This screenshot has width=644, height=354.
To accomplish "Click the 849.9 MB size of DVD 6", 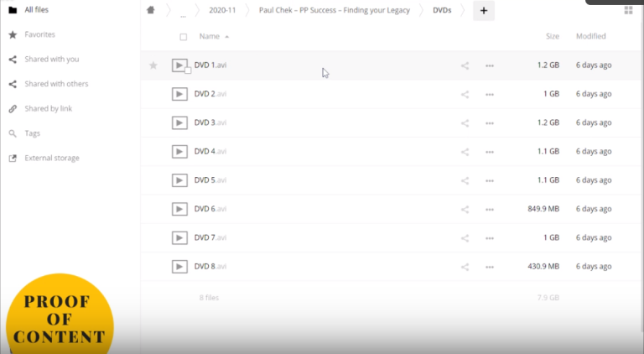I will pyautogui.click(x=543, y=209).
